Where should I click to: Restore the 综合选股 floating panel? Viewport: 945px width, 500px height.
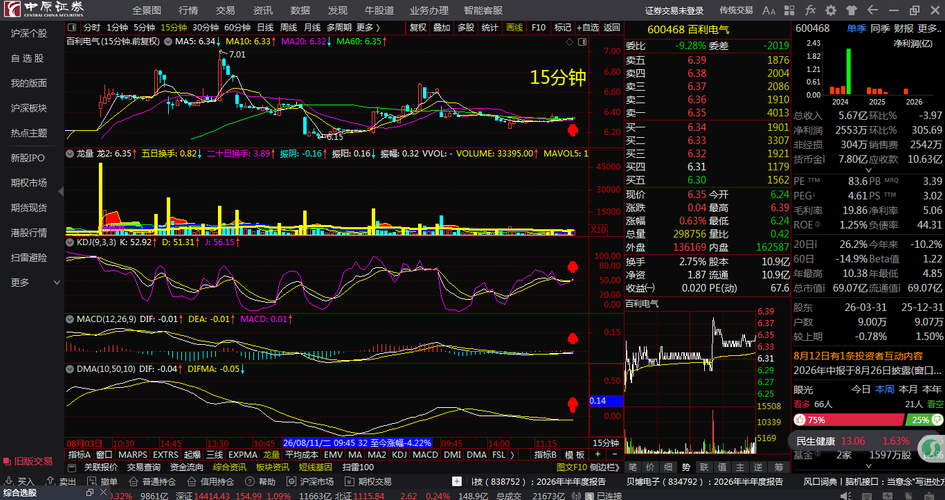click(x=89, y=493)
